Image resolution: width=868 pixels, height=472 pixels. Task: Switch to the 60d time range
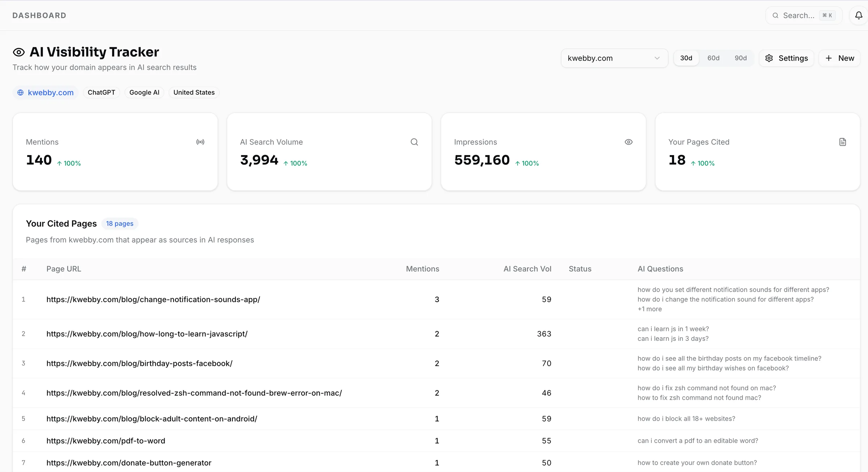pos(713,58)
